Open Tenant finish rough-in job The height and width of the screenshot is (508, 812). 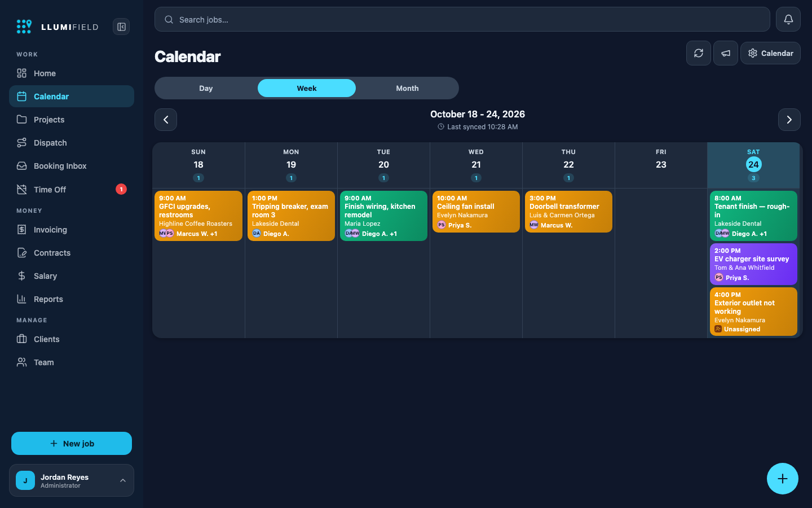pyautogui.click(x=753, y=216)
